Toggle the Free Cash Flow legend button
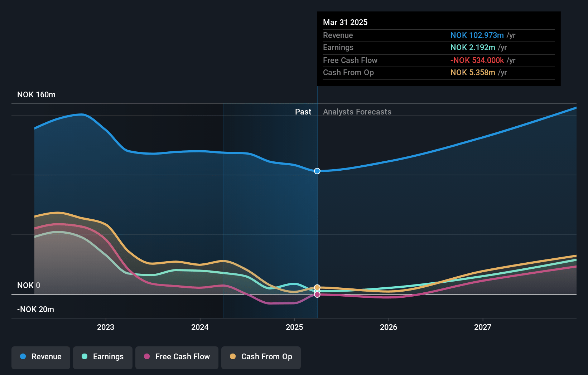Viewport: 588px width, 375px height. tap(177, 357)
